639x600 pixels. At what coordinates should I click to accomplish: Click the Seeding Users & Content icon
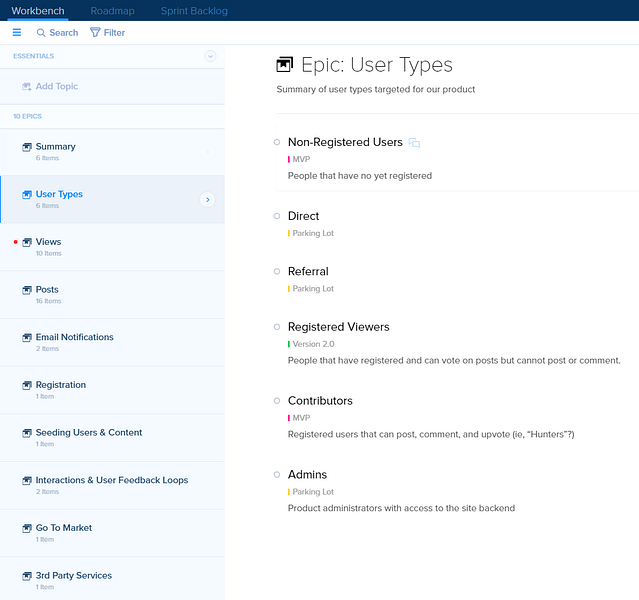(27, 433)
